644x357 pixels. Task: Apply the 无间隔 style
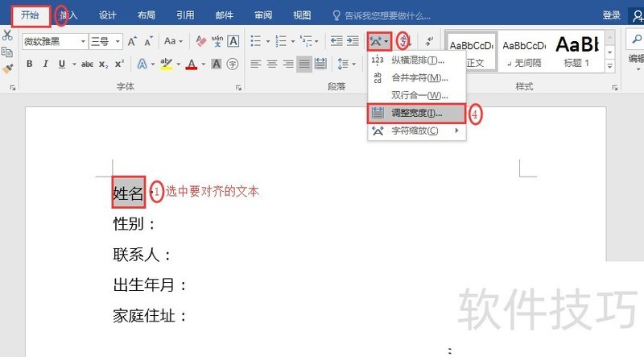(x=524, y=52)
